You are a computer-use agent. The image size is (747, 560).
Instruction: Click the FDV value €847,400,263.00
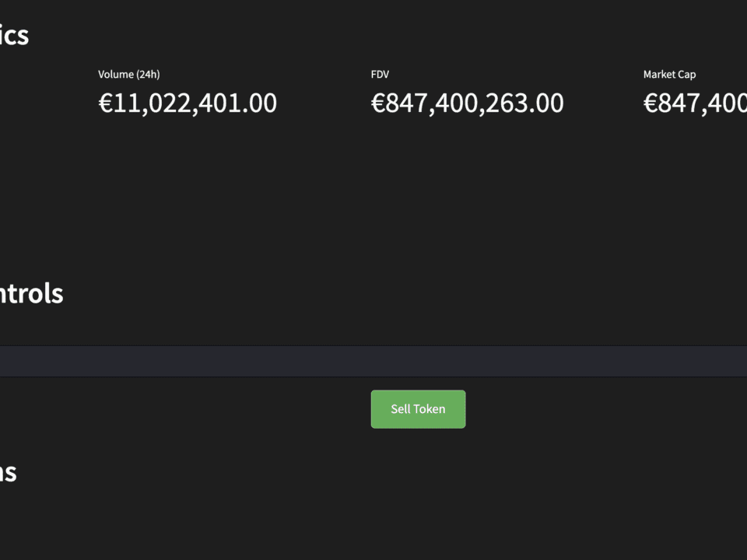point(467,103)
